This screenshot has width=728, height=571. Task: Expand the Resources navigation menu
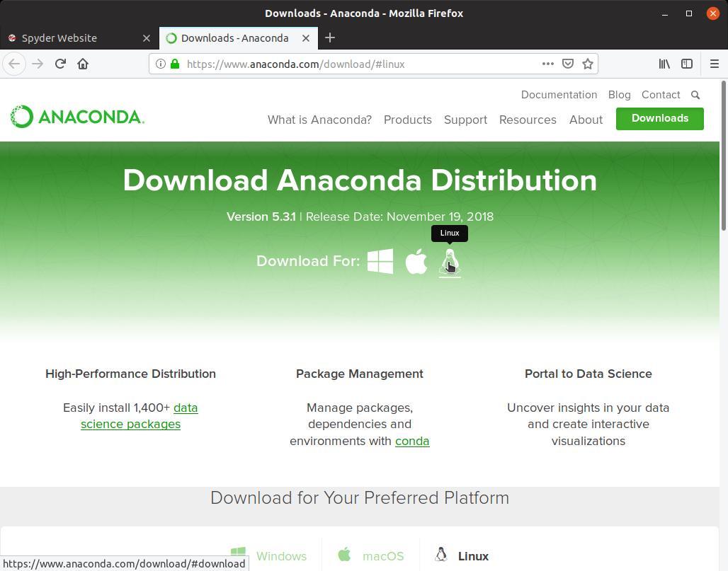[528, 120]
